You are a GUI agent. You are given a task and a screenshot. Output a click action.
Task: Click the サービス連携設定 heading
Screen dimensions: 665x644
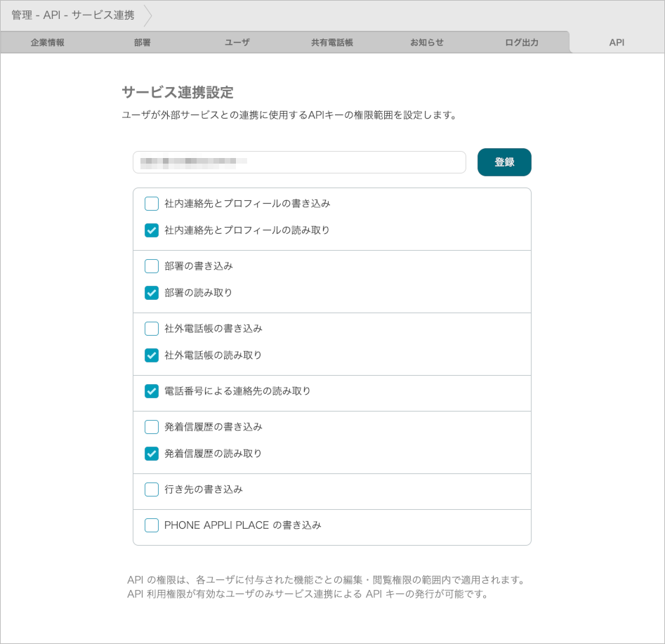pyautogui.click(x=178, y=92)
